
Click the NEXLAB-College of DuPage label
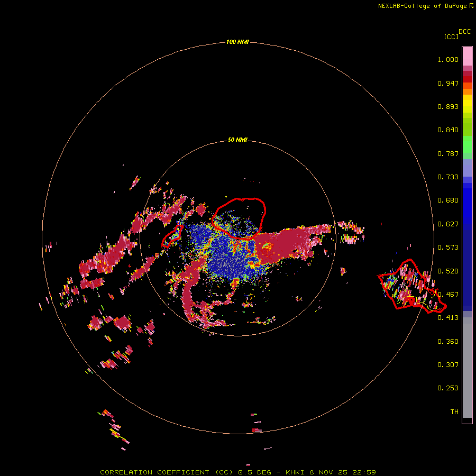click(x=422, y=6)
